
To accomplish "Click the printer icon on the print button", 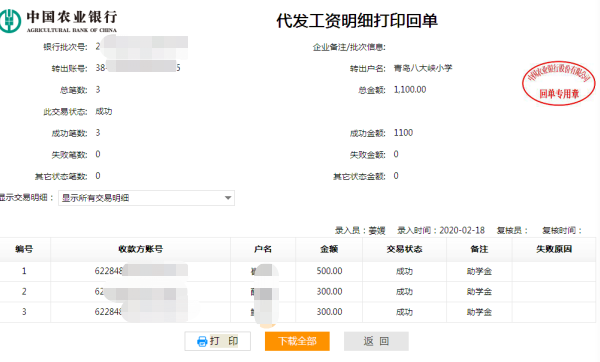I will coord(202,341).
